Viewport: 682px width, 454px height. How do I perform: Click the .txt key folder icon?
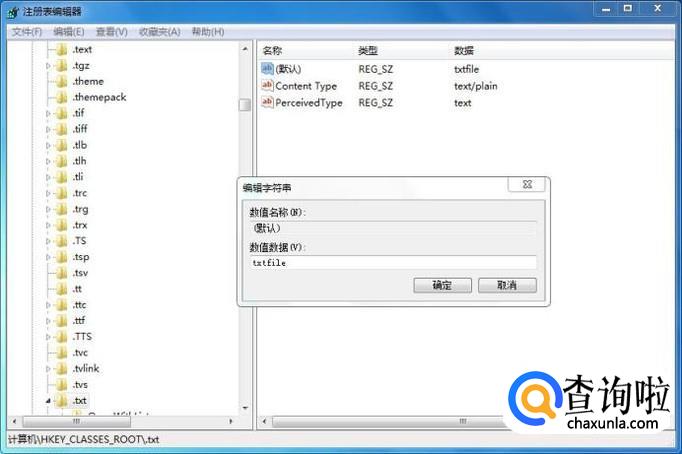pyautogui.click(x=62, y=400)
